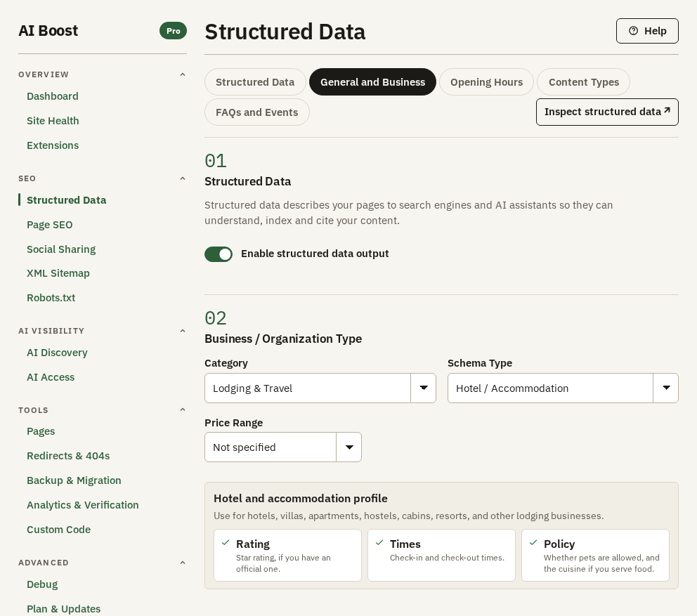This screenshot has height=616, width=697.
Task: Select the General and Business tab
Action: (372, 82)
